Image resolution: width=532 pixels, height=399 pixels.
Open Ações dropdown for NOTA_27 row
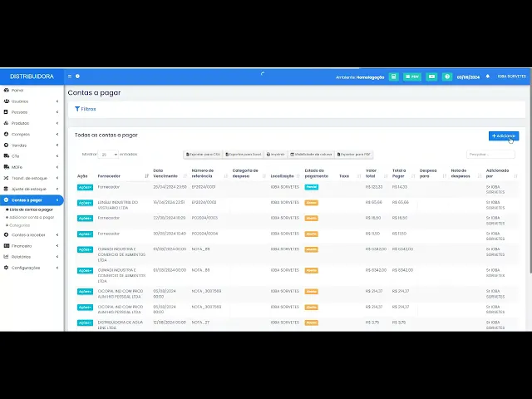coord(85,323)
